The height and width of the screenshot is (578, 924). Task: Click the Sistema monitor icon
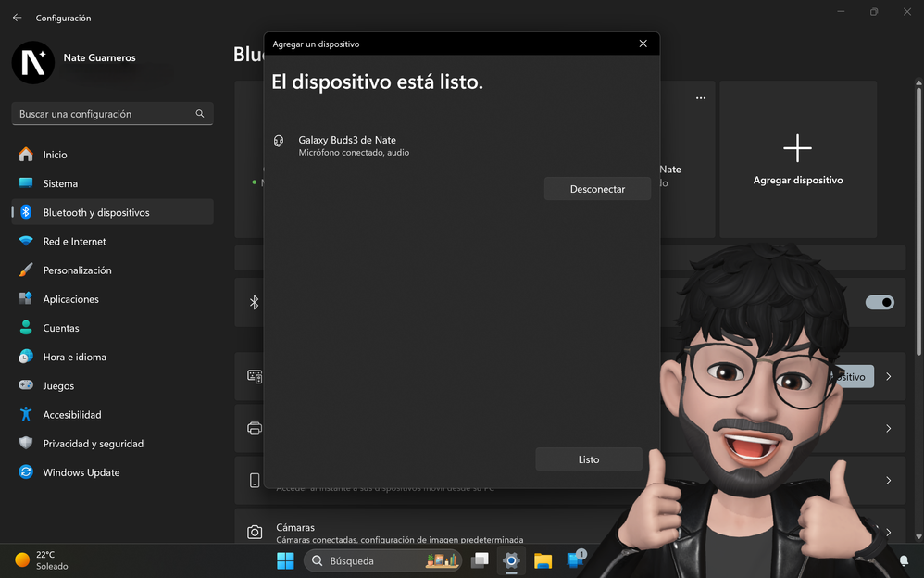point(26,182)
